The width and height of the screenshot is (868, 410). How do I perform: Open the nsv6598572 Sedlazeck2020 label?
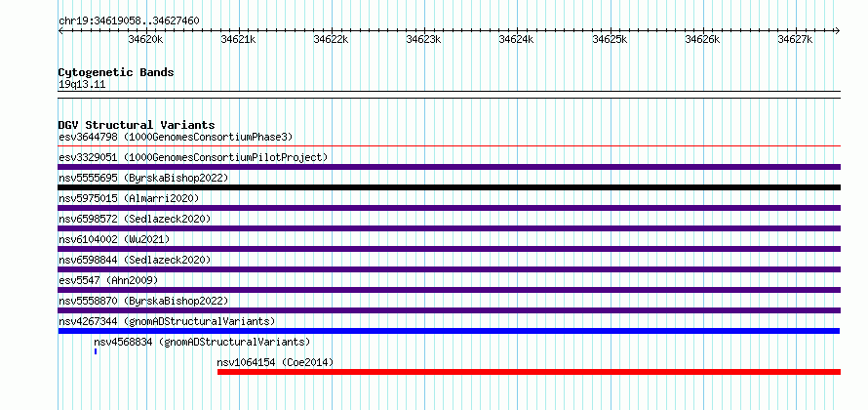pos(135,219)
